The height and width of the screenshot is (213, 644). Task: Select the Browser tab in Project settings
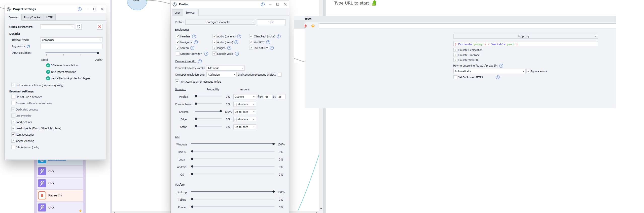[14, 17]
